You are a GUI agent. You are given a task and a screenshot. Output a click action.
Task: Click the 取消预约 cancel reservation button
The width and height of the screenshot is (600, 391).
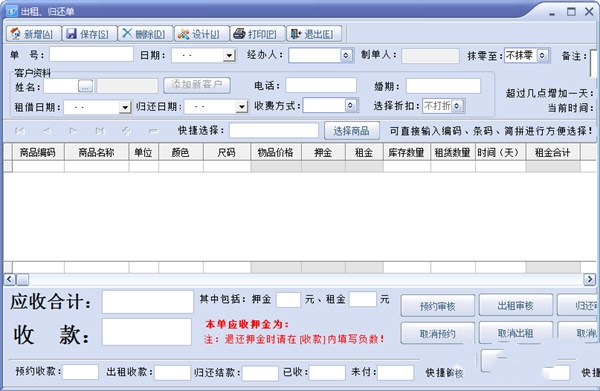pyautogui.click(x=437, y=334)
